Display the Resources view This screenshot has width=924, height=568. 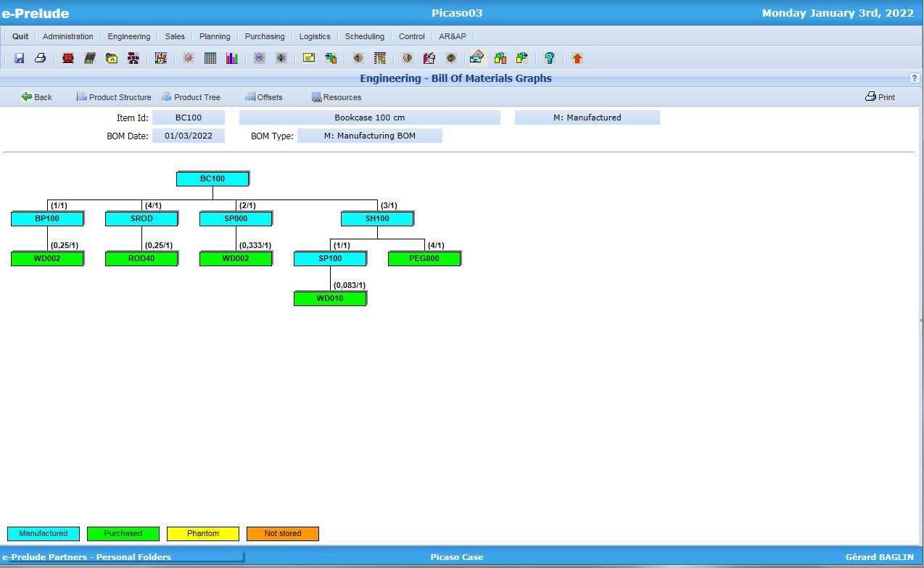coord(337,96)
